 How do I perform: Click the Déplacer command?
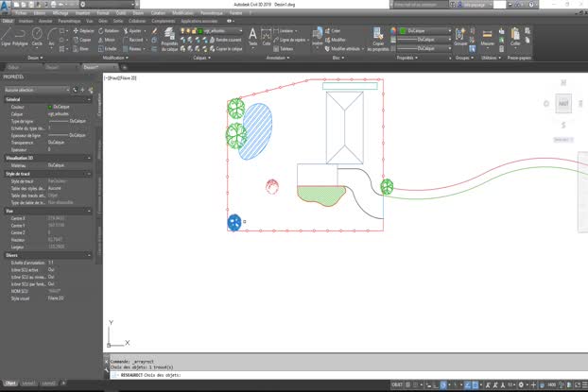click(x=83, y=31)
